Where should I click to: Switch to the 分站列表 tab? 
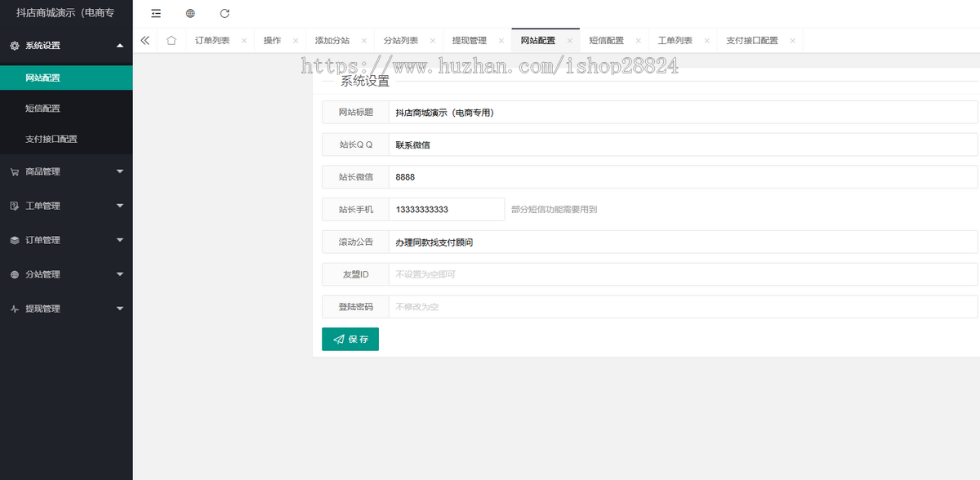pyautogui.click(x=400, y=41)
